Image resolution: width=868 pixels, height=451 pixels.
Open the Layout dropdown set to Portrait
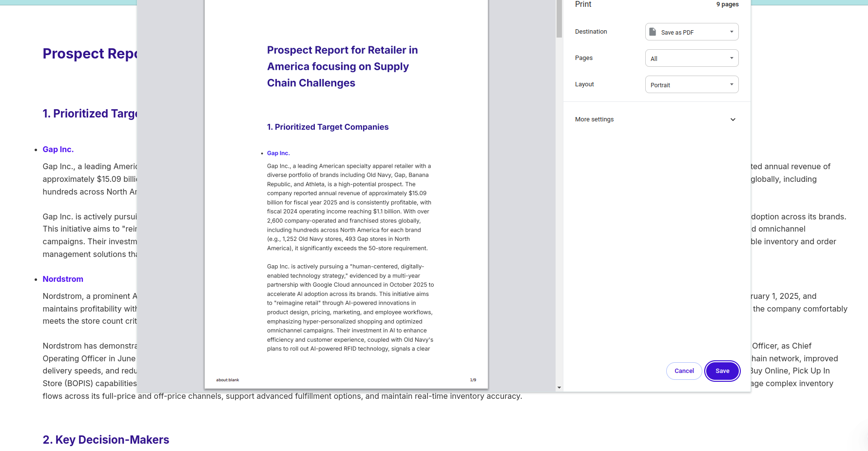tap(692, 84)
